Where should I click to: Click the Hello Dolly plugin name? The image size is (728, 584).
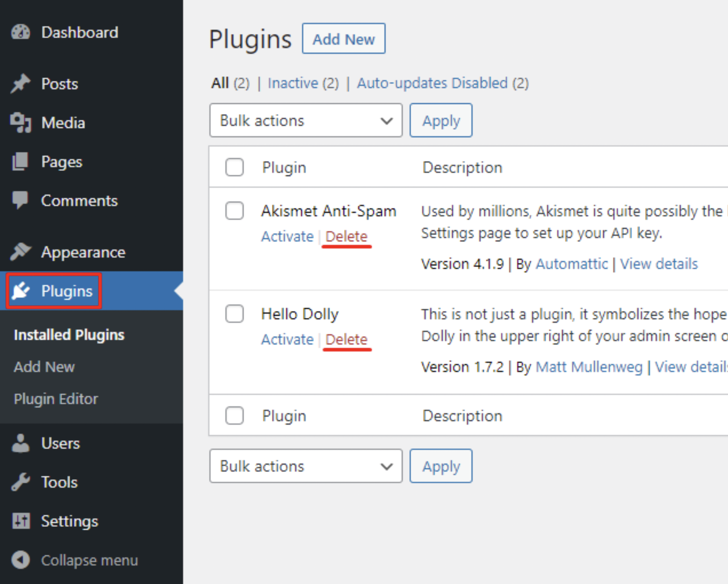coord(300,314)
